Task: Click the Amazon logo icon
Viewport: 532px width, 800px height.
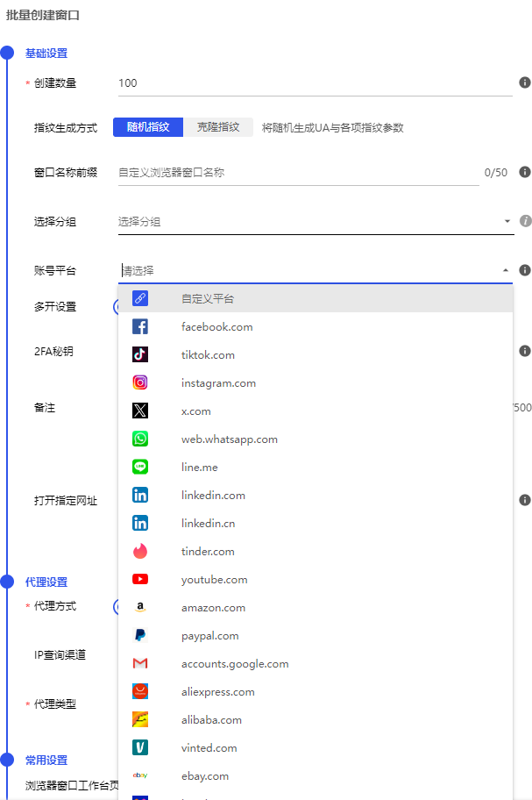Action: (140, 607)
